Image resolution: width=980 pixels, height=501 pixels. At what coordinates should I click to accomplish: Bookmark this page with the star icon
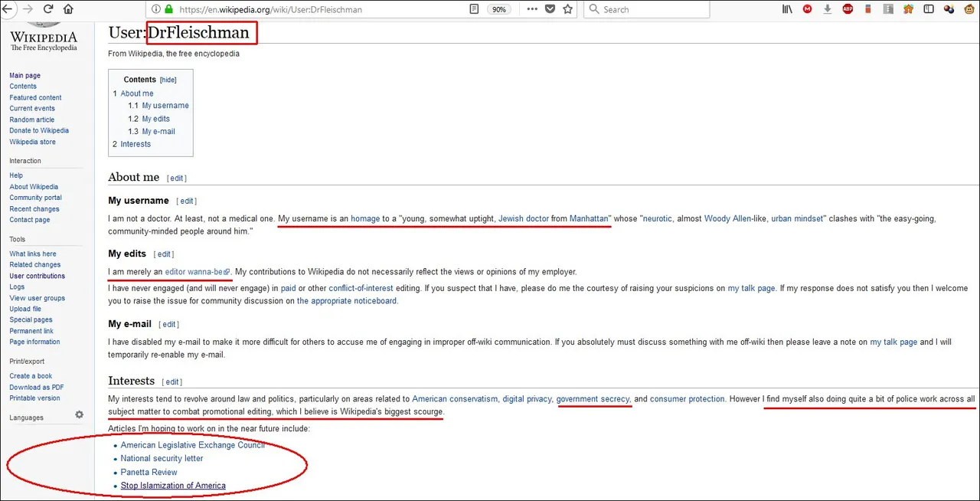[x=567, y=9]
